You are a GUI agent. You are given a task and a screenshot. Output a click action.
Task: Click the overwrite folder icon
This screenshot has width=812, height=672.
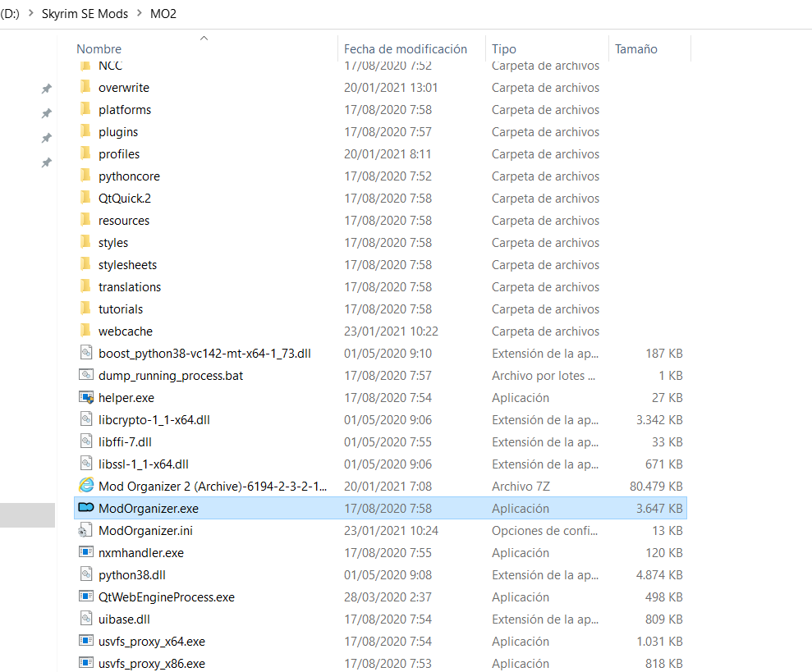coord(85,86)
